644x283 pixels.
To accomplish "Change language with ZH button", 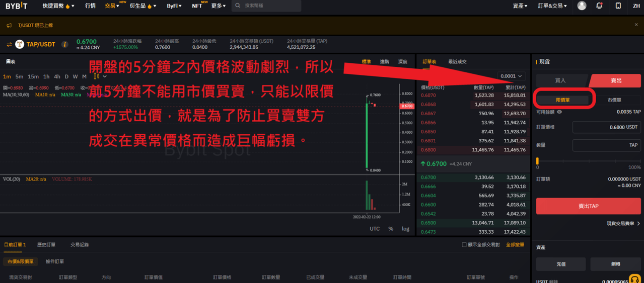I will [x=635, y=6].
